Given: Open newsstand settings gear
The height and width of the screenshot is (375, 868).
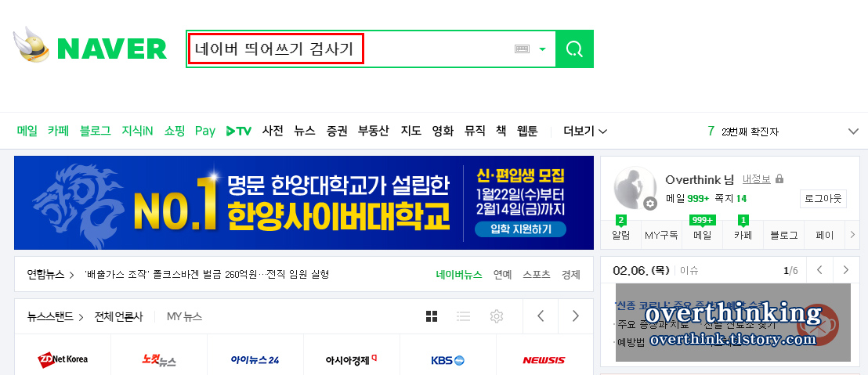Looking at the screenshot, I should point(497,316).
